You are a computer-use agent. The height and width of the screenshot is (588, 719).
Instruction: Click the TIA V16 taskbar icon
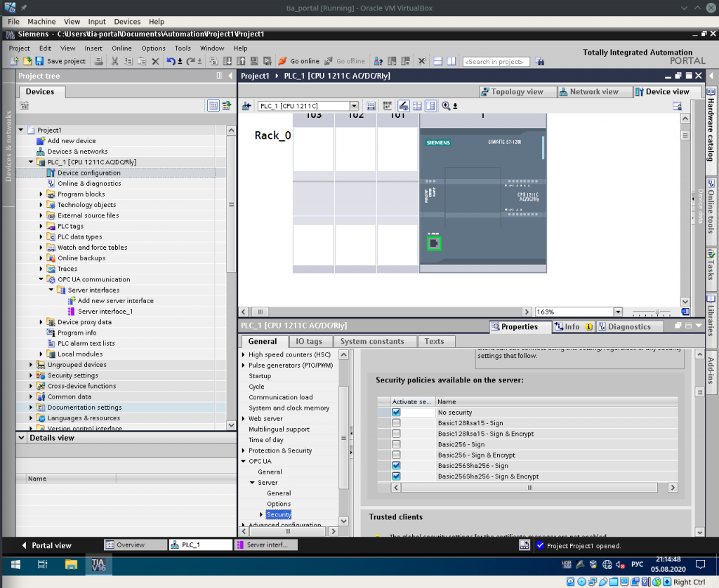(x=98, y=564)
